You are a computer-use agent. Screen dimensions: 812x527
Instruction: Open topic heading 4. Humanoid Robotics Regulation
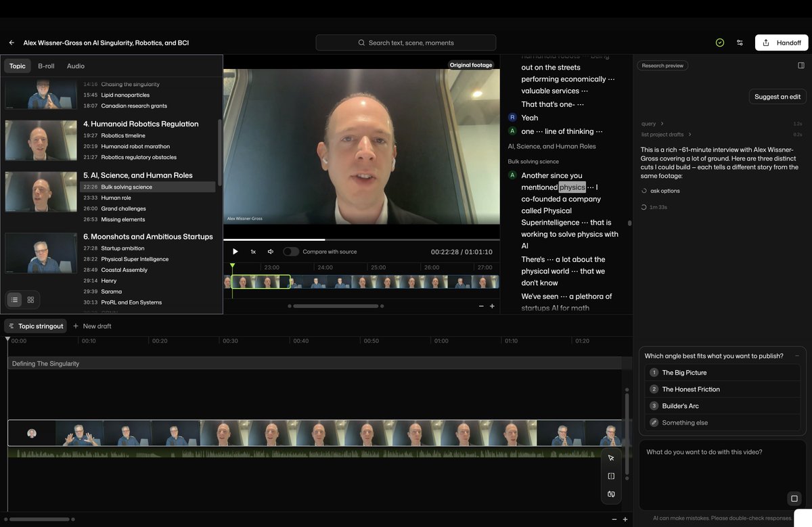click(141, 124)
